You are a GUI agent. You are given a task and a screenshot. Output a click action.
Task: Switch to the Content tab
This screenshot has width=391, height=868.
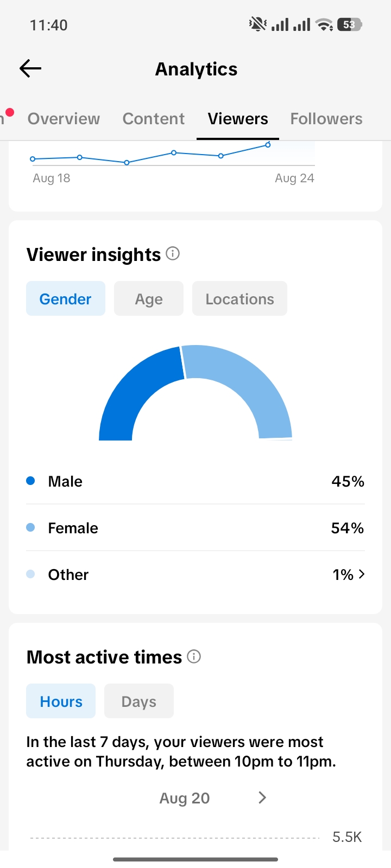point(154,119)
